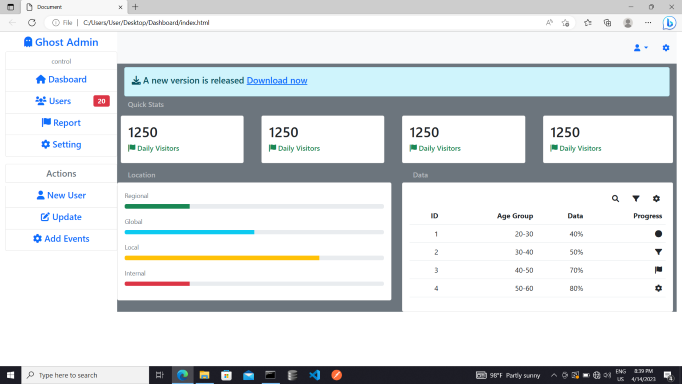Click the browser address bar
This screenshot has width=682, height=384.
click(x=296, y=23)
